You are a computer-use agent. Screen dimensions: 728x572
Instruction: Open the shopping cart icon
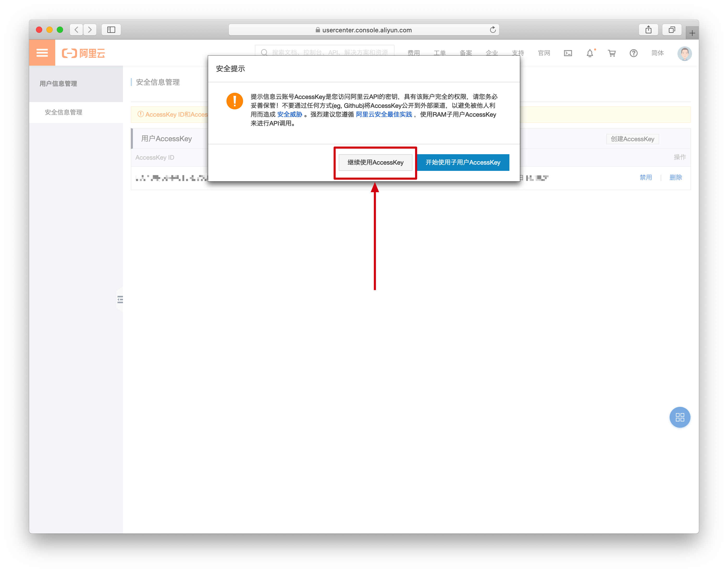(612, 53)
